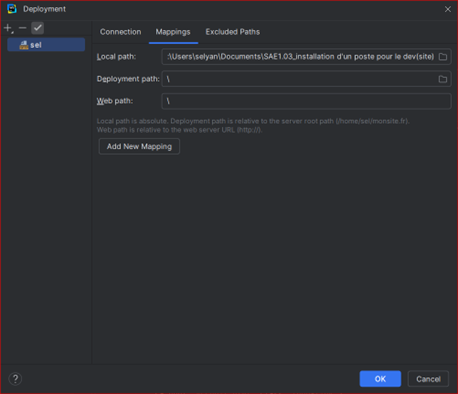The height and width of the screenshot is (394, 458).
Task: Dismiss the dialog with Cancel
Action: 428,379
